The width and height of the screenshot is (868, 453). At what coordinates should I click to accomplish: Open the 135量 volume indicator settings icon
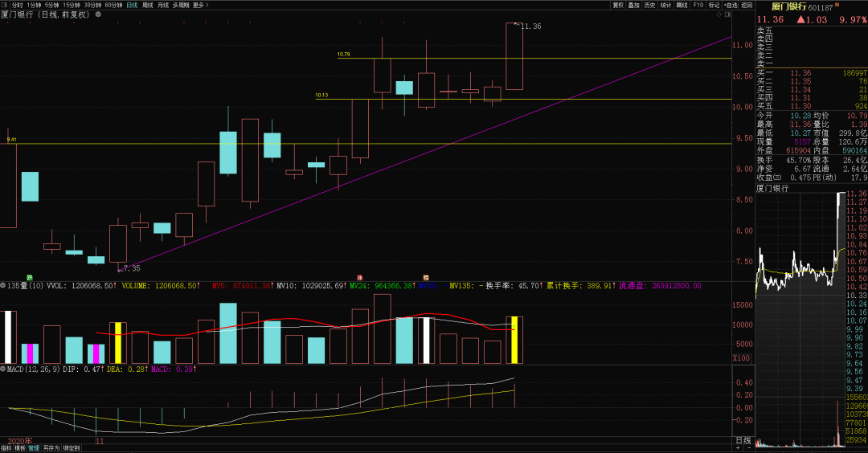click(x=3, y=286)
